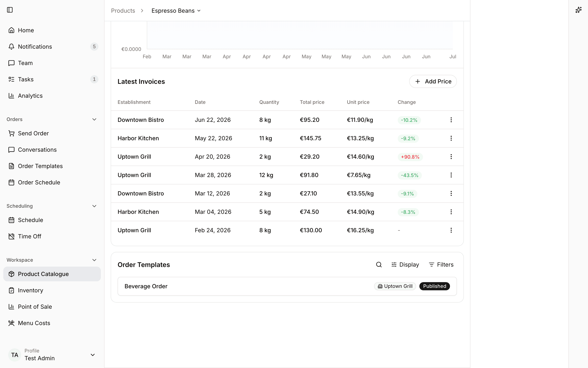588x368 pixels.
Task: Open Order Templates in sidebar
Action: tap(52, 166)
